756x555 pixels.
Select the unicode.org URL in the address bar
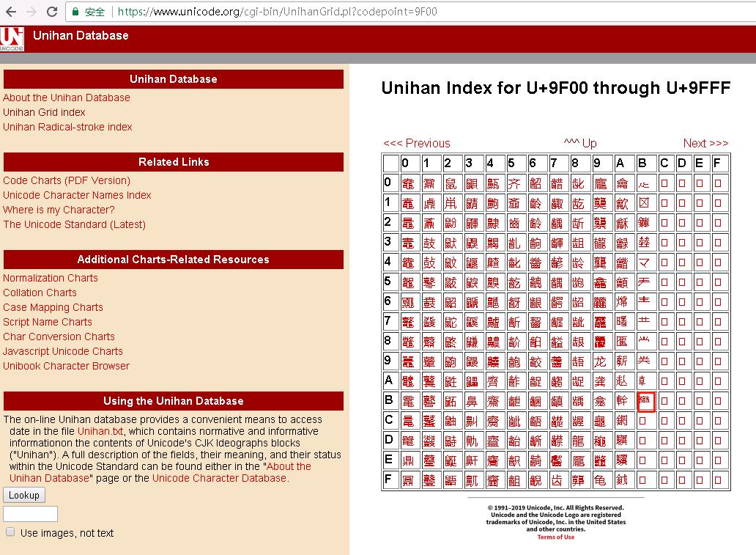(x=277, y=12)
